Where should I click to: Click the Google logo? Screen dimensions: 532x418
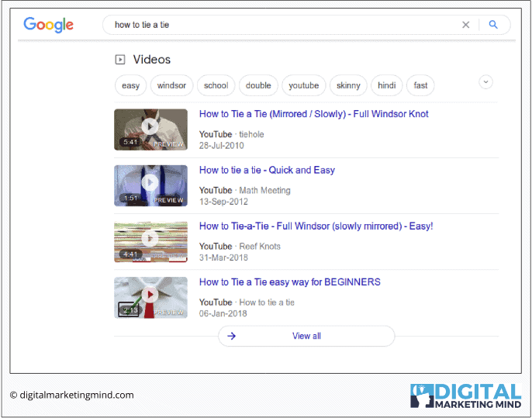48,25
